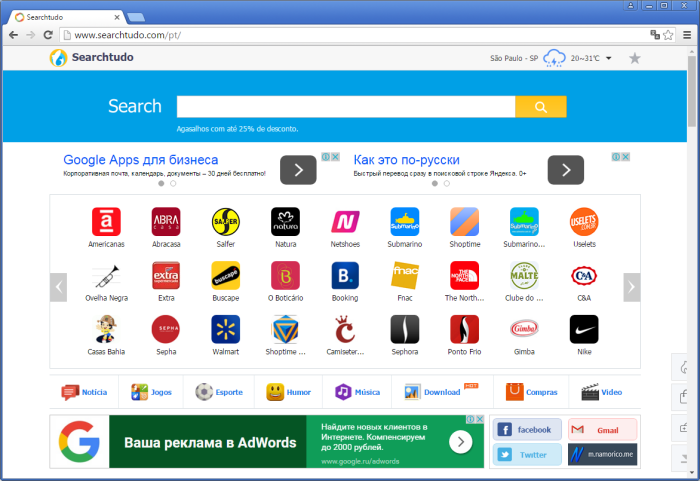Image resolution: width=700 pixels, height=481 pixels.
Task: Show next page of site shortcuts
Action: point(632,287)
